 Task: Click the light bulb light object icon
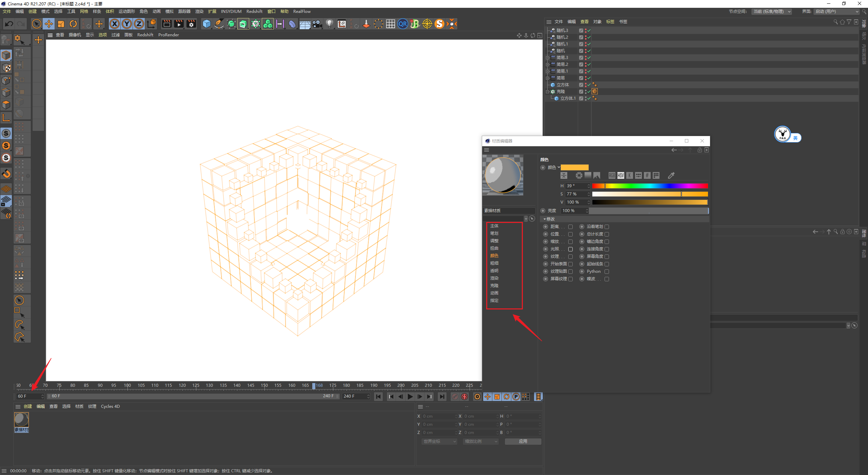329,24
